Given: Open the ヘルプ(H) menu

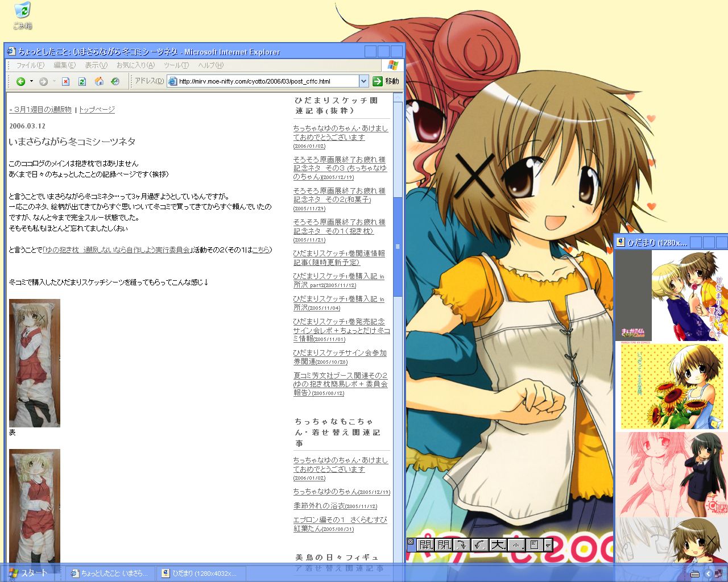Looking at the screenshot, I should [x=210, y=65].
